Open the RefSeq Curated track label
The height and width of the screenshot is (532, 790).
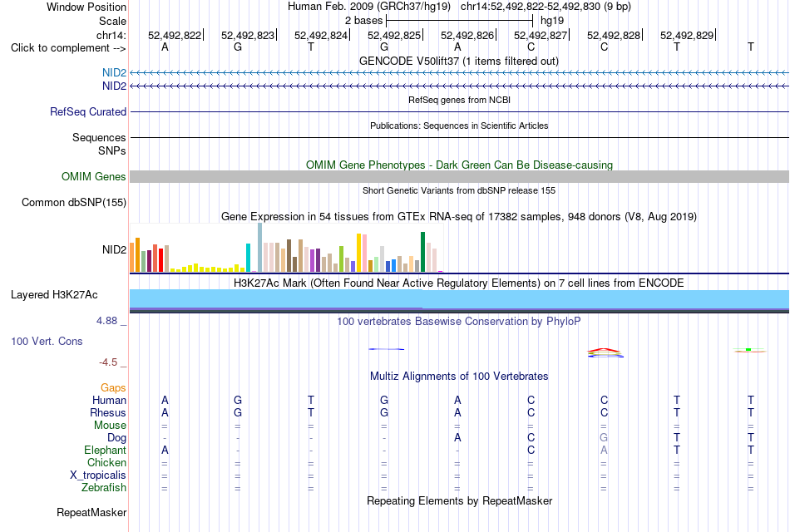coord(88,112)
